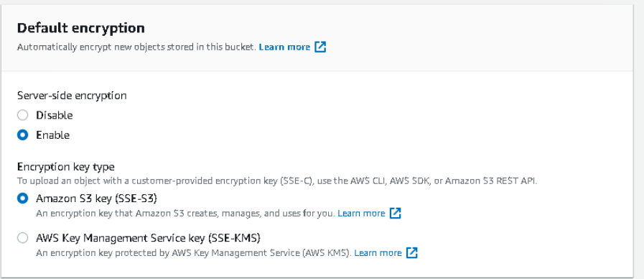Choose the Amazon S3 key (SSE-S3) radio button
The height and width of the screenshot is (279, 644).
[22, 198]
